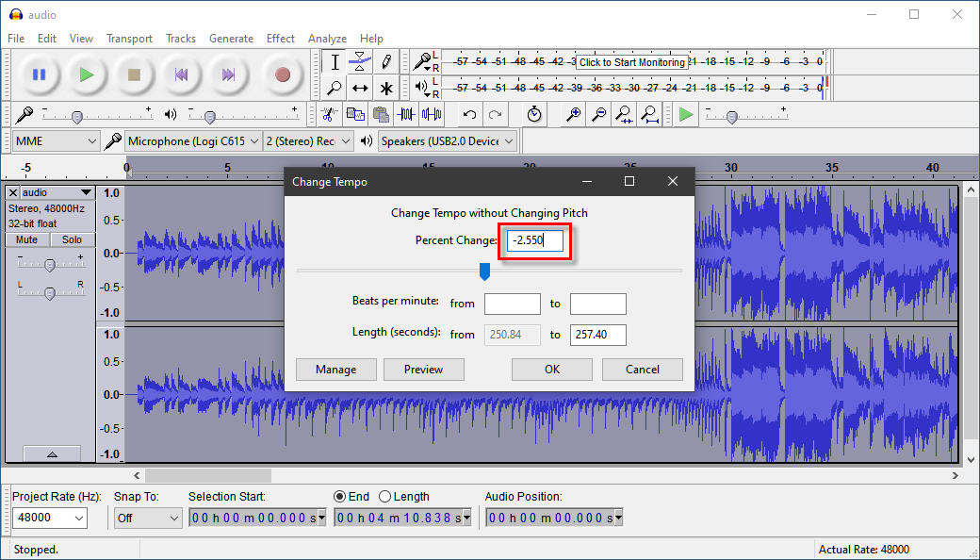Viewport: 980px width, 560px height.
Task: Click the Manage button
Action: 335,369
